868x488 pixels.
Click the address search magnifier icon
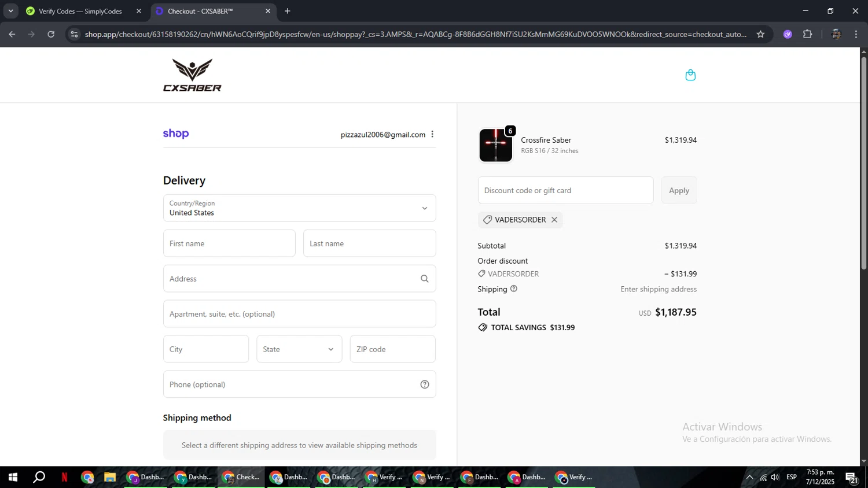click(x=425, y=279)
